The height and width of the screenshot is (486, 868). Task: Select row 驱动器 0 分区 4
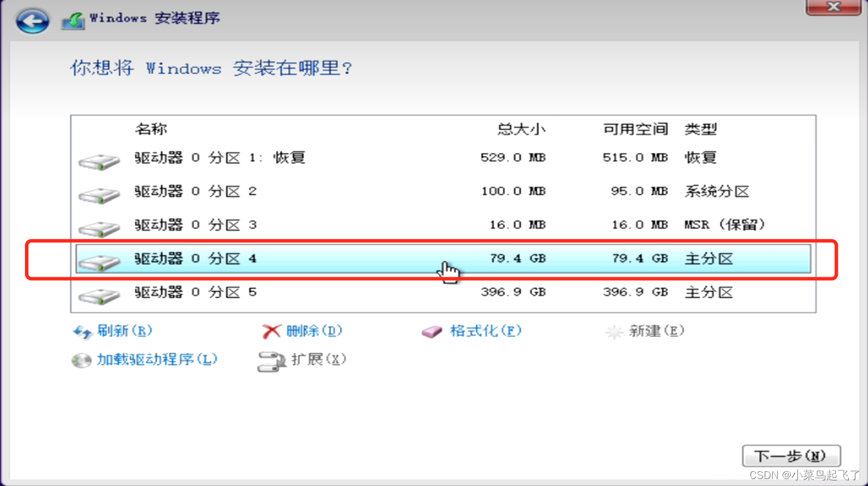tap(443, 259)
